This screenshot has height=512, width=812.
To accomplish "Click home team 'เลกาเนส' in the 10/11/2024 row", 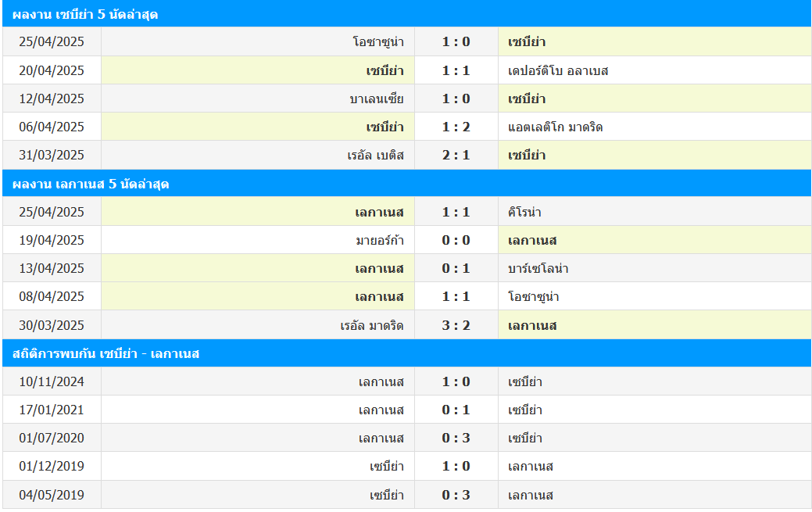I will (x=381, y=382).
